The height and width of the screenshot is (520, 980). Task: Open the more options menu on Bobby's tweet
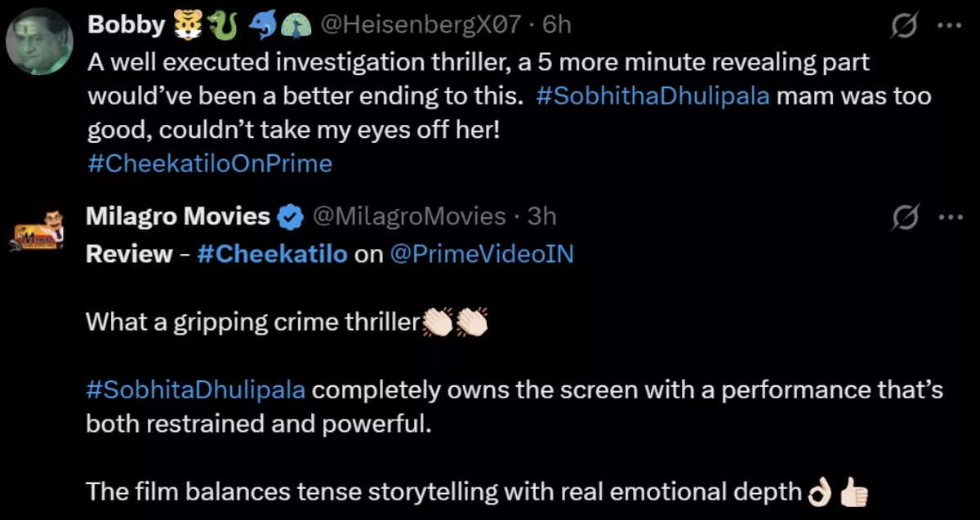click(x=950, y=24)
